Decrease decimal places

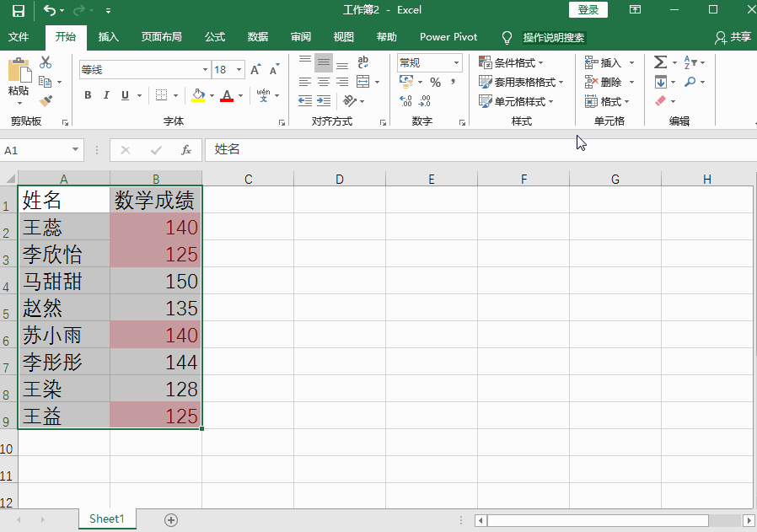tap(424, 101)
